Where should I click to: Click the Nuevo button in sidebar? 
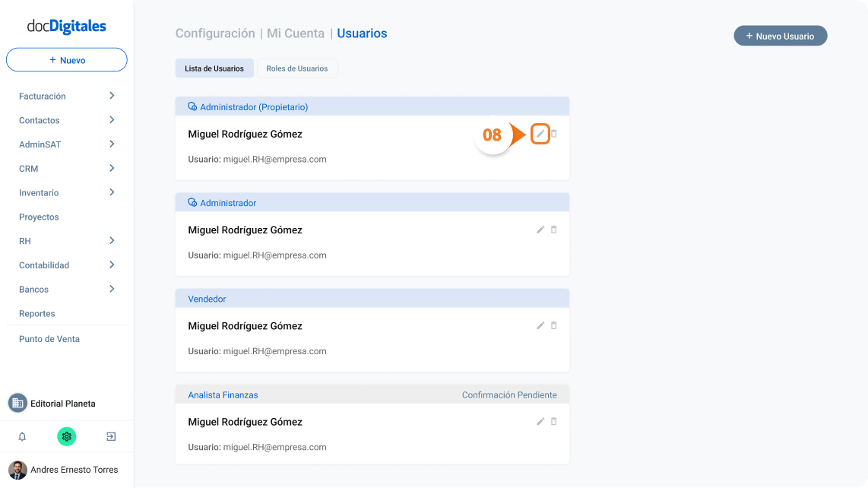pyautogui.click(x=66, y=60)
